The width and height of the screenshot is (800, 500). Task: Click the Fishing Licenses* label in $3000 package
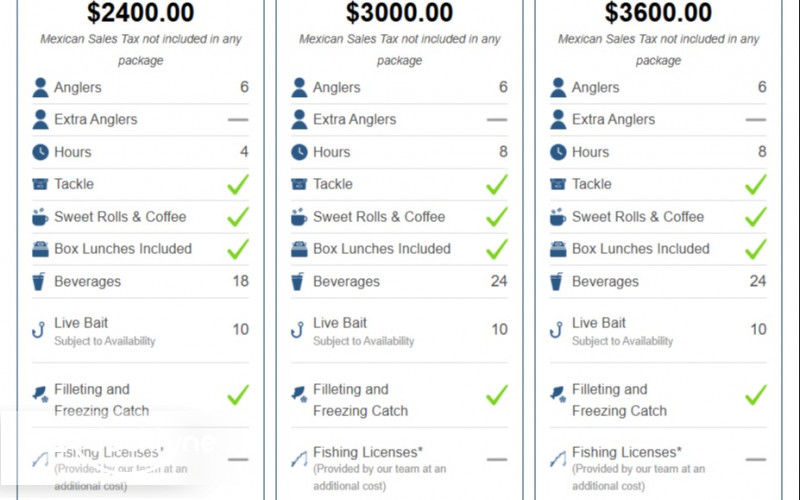pos(363,452)
